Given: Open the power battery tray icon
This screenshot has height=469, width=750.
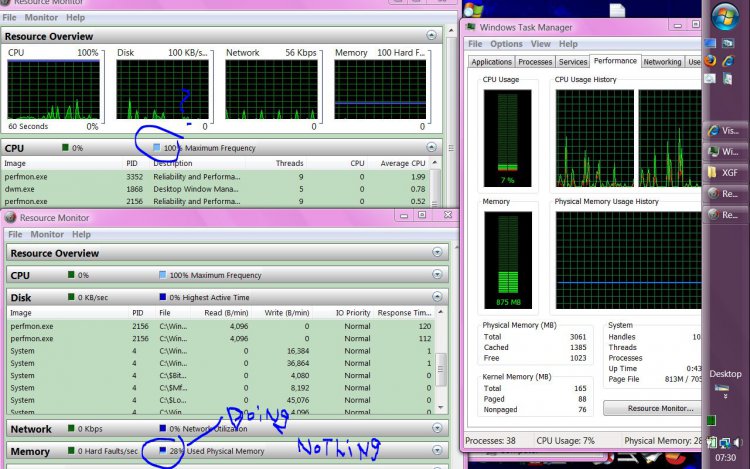Looking at the screenshot, I should [x=713, y=443].
